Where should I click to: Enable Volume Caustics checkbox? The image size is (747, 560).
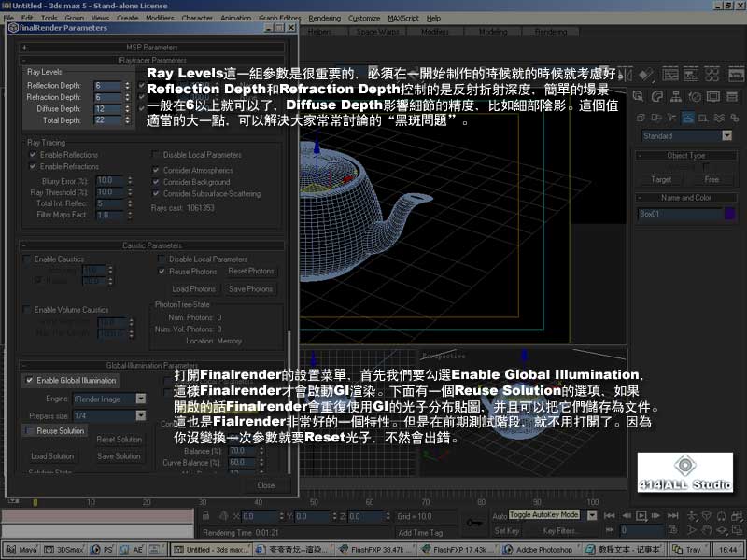coord(27,310)
